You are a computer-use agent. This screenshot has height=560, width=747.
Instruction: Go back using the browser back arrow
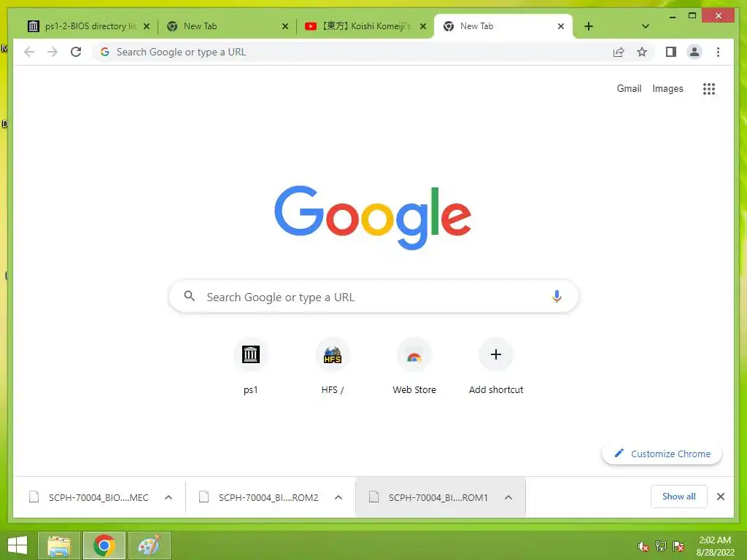point(29,52)
